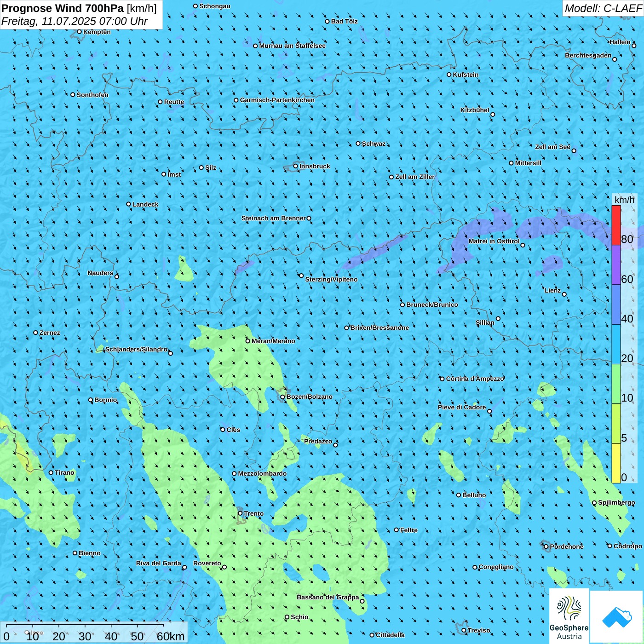Click the yellow 0–5 legend segment
The width and height of the screenshot is (644, 644).
(x=616, y=463)
